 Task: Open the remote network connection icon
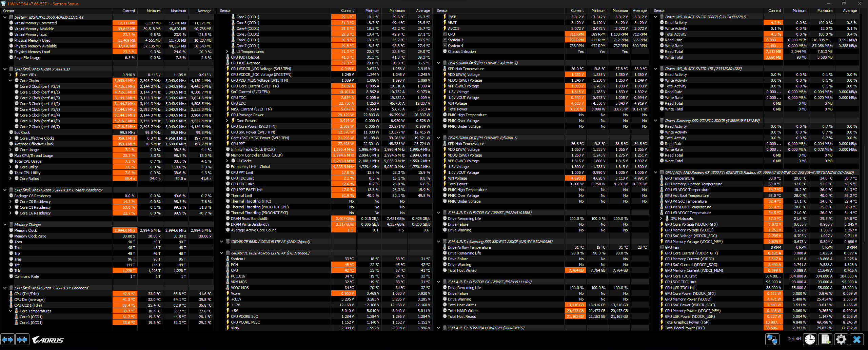point(772,339)
